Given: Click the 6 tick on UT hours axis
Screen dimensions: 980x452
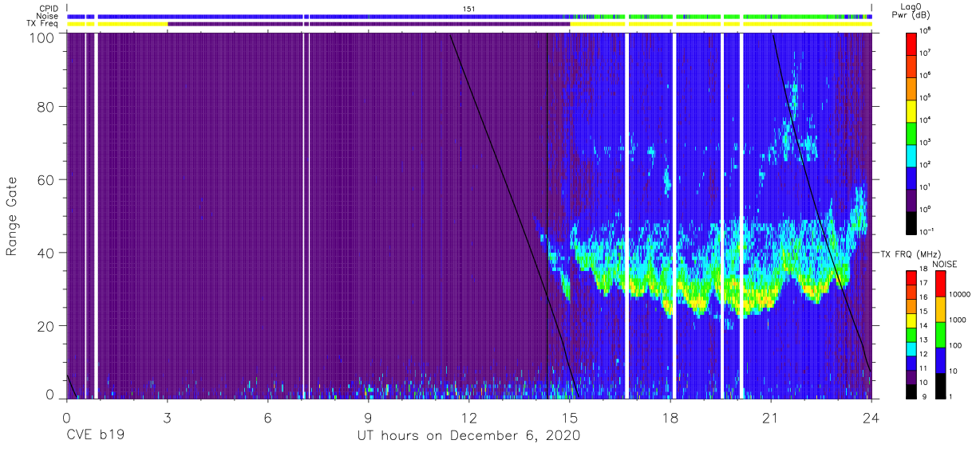Looking at the screenshot, I should (268, 417).
